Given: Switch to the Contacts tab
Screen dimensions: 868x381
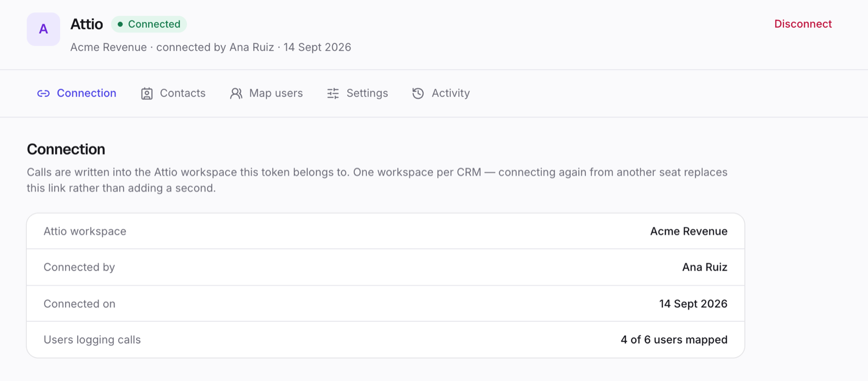Looking at the screenshot, I should (173, 93).
